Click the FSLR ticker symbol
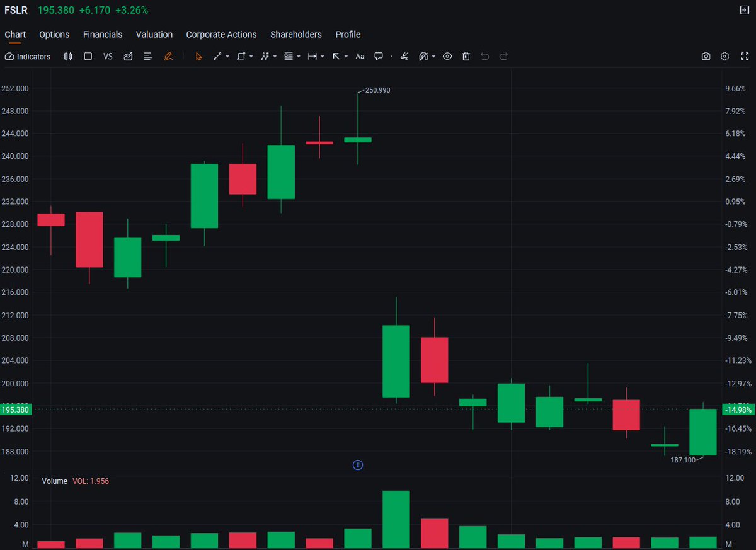 click(16, 11)
